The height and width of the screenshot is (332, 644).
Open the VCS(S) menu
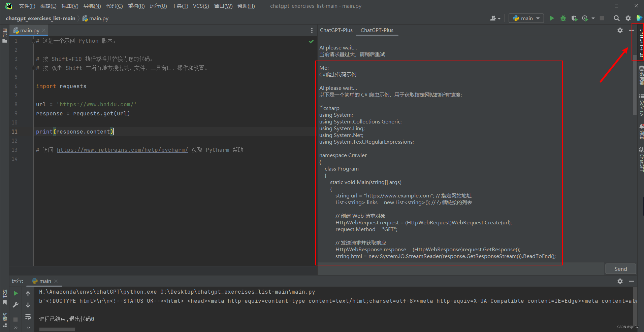[201, 6]
